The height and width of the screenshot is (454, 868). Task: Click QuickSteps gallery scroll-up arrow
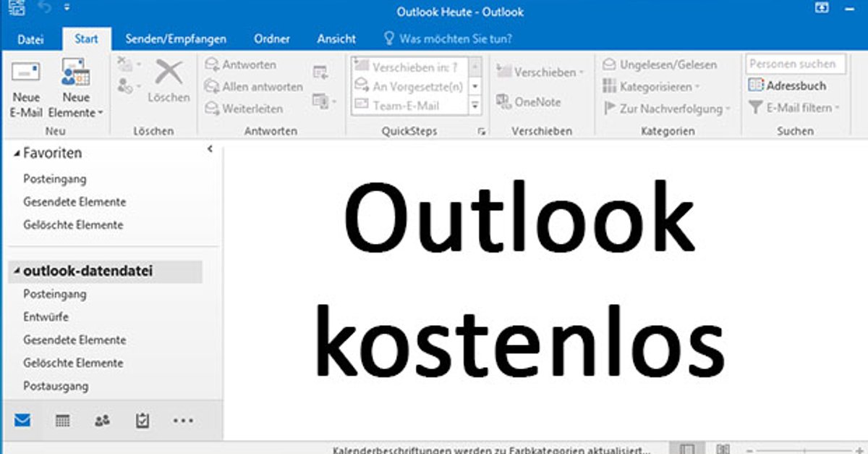(x=475, y=67)
